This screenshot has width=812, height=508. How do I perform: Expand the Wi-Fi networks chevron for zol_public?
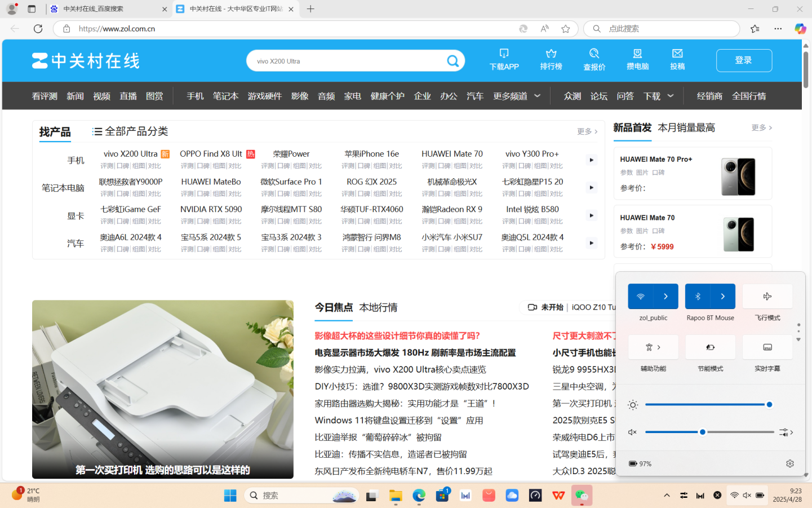click(667, 296)
